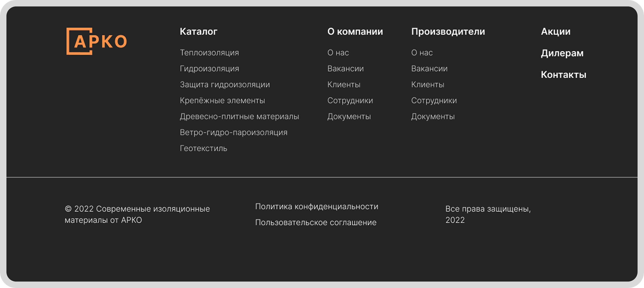Image resolution: width=644 pixels, height=288 pixels.
Task: Open Клиенты under Производители
Action: (428, 85)
